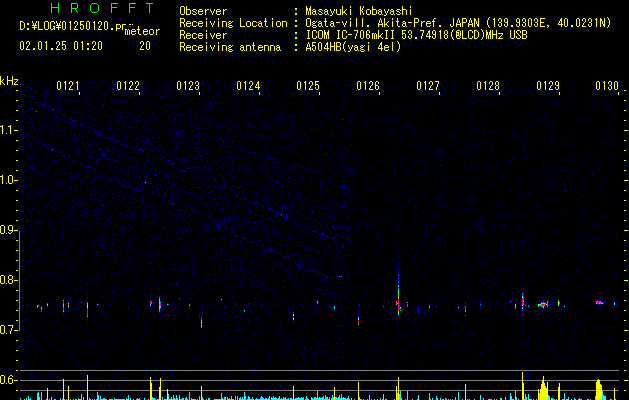This screenshot has width=629, height=400.
Task: Select antenna text A504HB(yagi 4el)
Action: [x=353, y=47]
